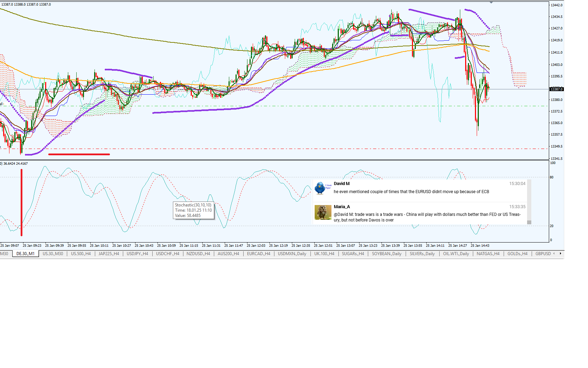This screenshot has height=368, width=588.
Task: Click the chart shift triangle marker
Action: (x=491, y=2)
